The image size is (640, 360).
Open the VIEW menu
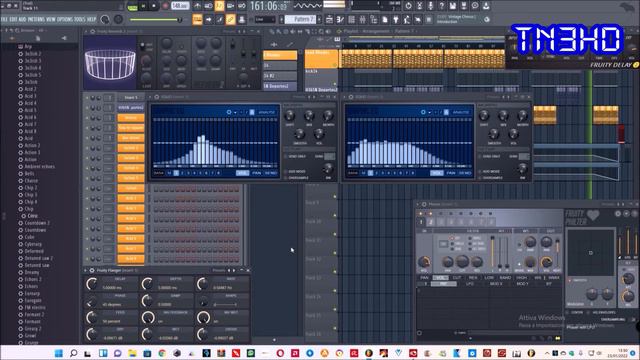[51, 19]
